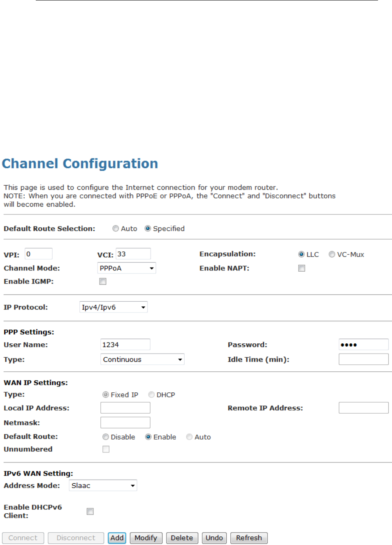
Task: Click the Refresh button
Action: (x=249, y=538)
